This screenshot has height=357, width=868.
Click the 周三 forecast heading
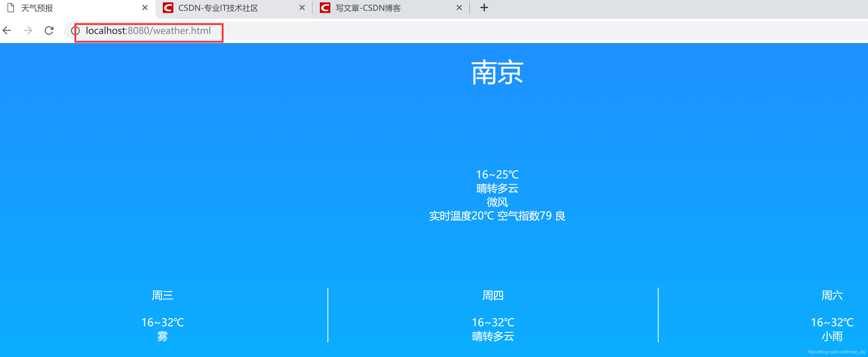pyautogui.click(x=162, y=295)
